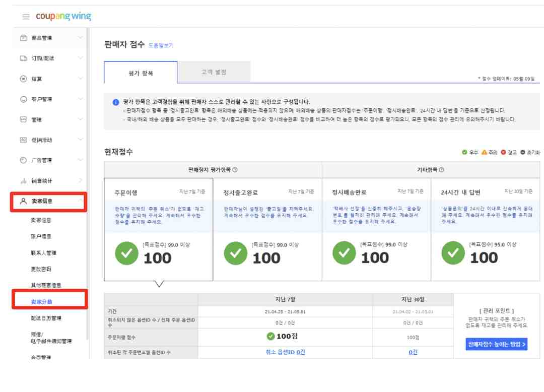Screen dimensions: 544x392
Task: Click green check icon in 정시배송완료 card
Action: coord(344,253)
